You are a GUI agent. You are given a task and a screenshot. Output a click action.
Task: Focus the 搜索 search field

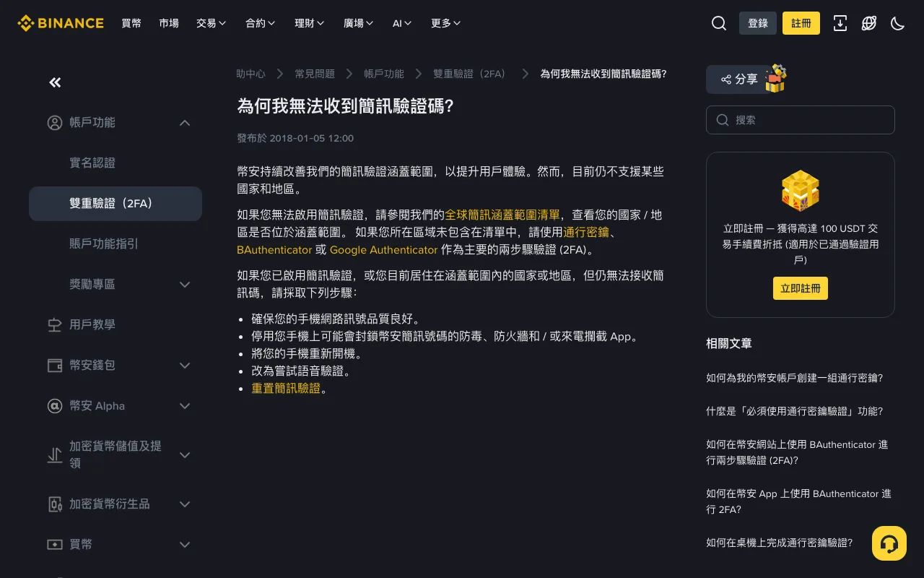coord(801,120)
